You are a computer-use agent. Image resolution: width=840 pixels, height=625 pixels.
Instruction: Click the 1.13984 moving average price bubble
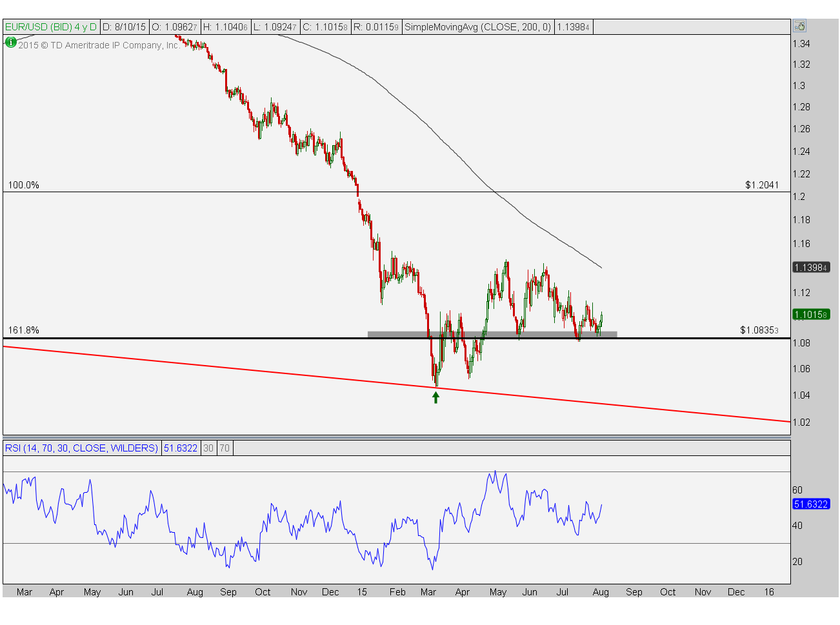click(811, 267)
